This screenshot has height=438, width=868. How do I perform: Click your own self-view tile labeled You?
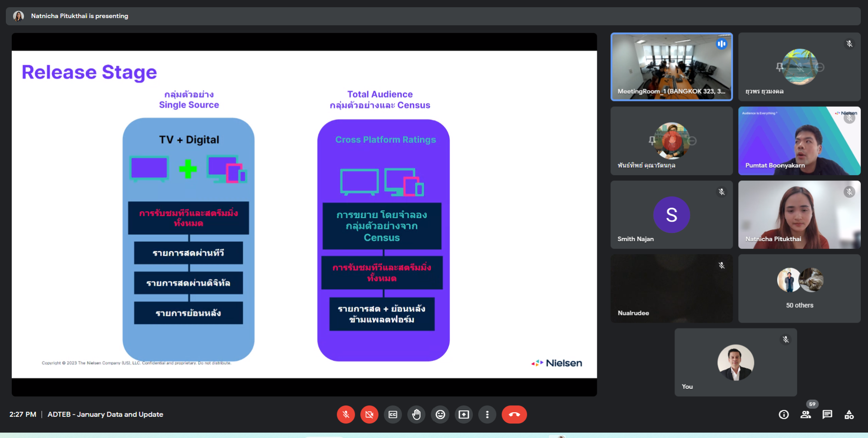(736, 362)
